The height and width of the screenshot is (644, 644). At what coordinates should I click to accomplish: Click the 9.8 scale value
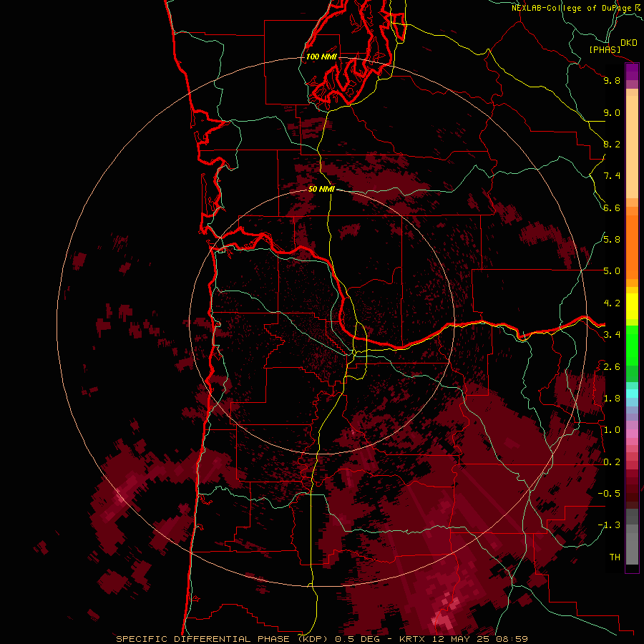(x=612, y=80)
